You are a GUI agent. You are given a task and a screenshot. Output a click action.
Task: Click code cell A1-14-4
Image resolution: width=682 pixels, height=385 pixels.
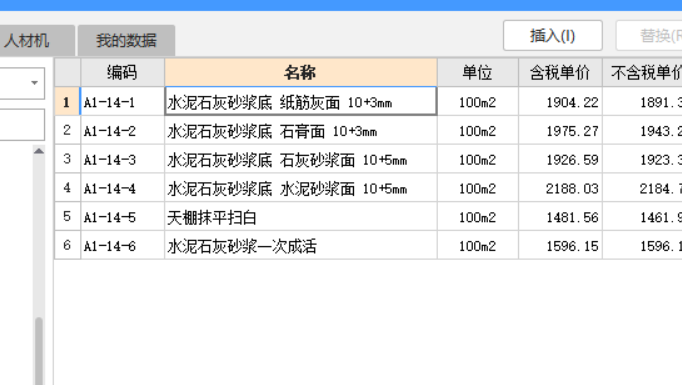(x=122, y=187)
